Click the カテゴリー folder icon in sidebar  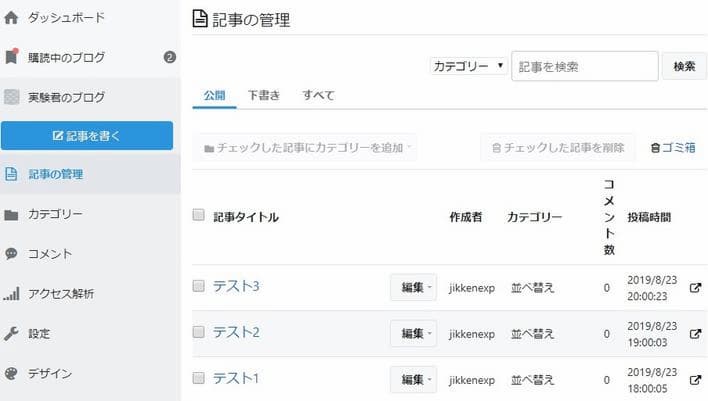click(x=11, y=214)
